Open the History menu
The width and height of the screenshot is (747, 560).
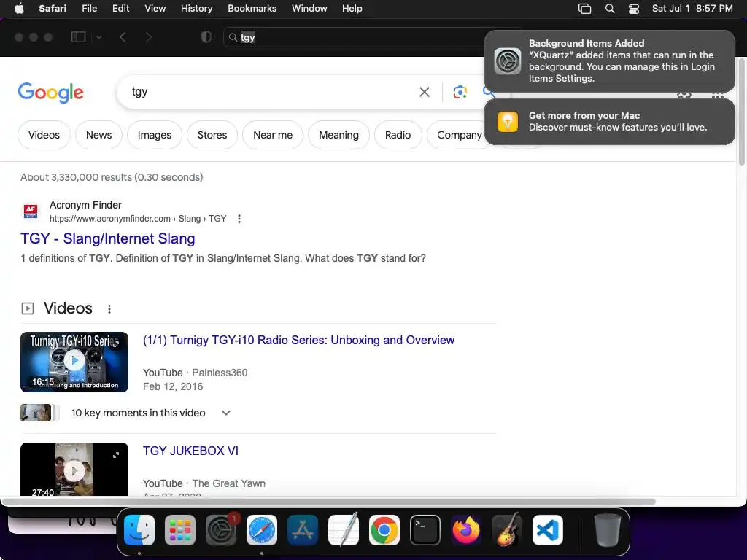click(x=196, y=9)
